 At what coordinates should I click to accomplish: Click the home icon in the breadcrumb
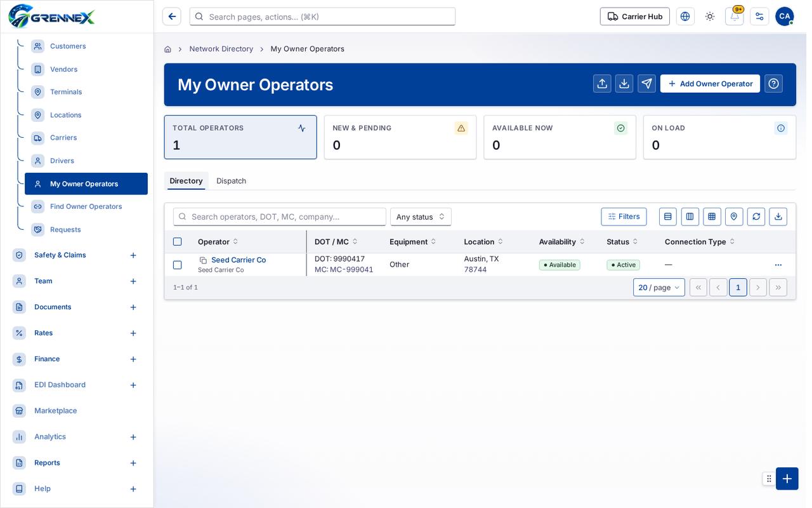[167, 49]
